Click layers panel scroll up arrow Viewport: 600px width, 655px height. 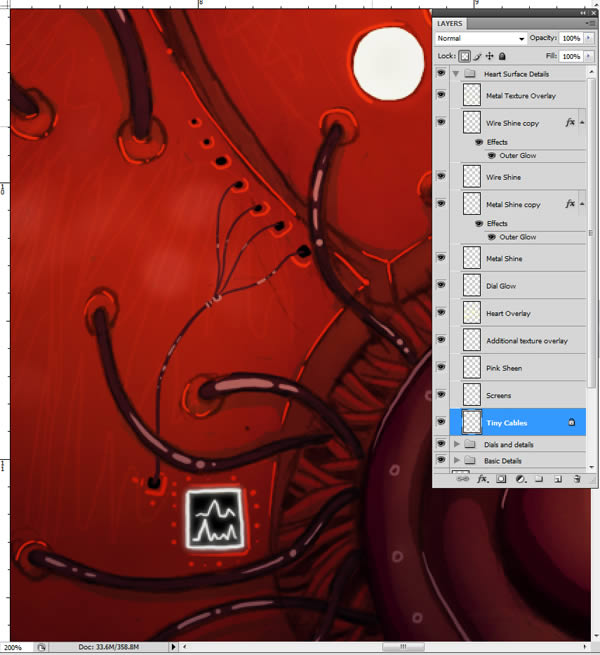click(x=591, y=72)
